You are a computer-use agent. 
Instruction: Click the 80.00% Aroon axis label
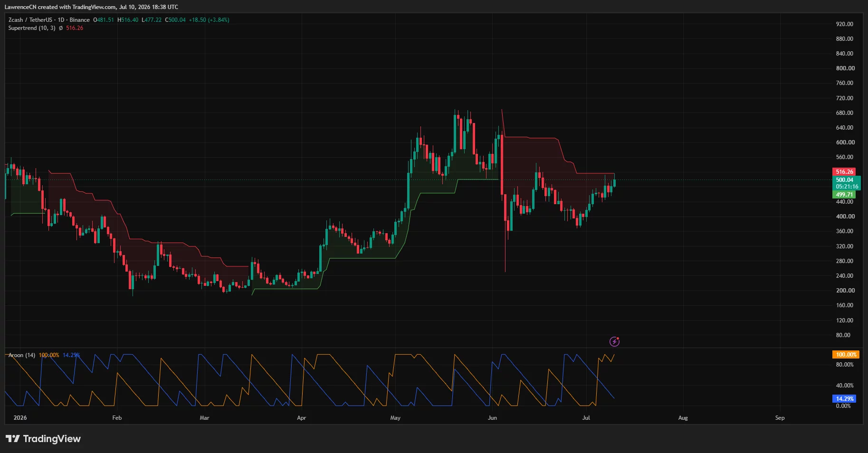point(844,365)
